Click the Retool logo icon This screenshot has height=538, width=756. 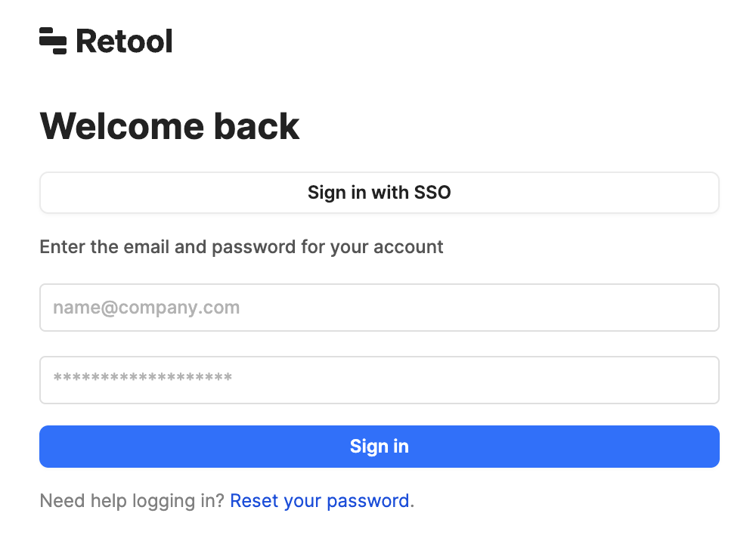coord(53,41)
